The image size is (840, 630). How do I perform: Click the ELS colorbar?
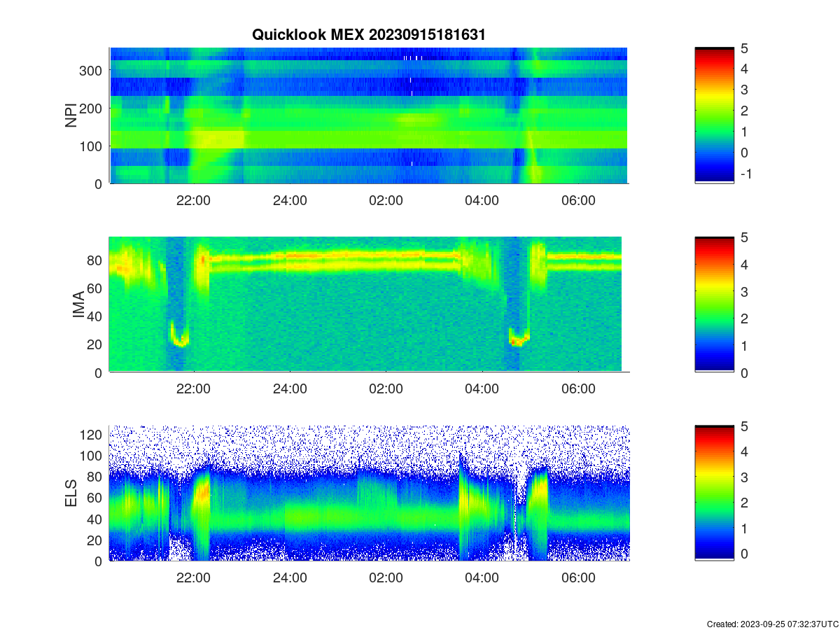714,493
